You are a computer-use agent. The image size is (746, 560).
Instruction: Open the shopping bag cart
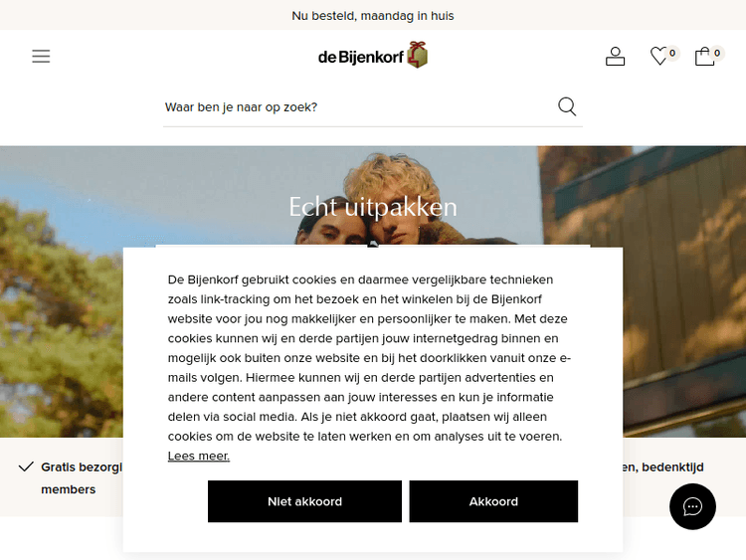tap(704, 56)
